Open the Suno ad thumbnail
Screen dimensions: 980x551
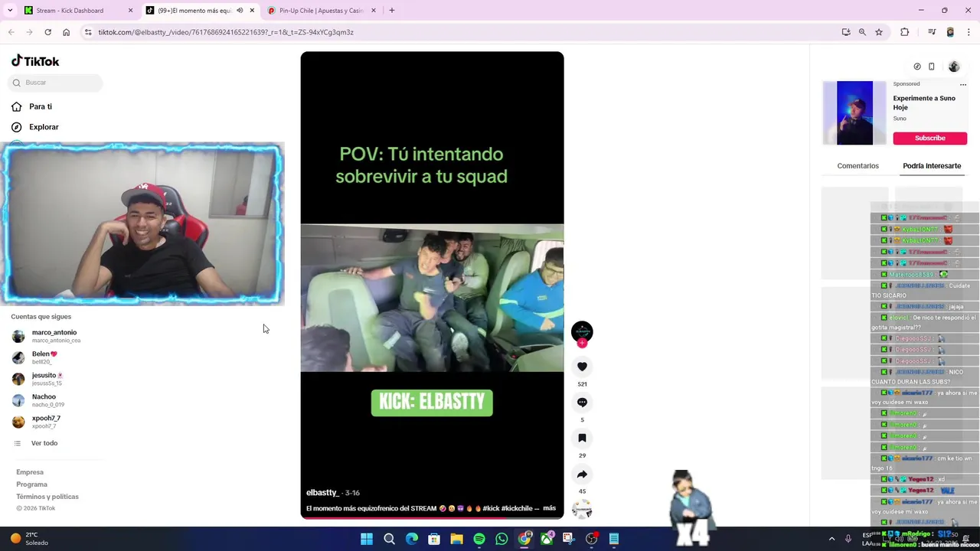tap(854, 113)
